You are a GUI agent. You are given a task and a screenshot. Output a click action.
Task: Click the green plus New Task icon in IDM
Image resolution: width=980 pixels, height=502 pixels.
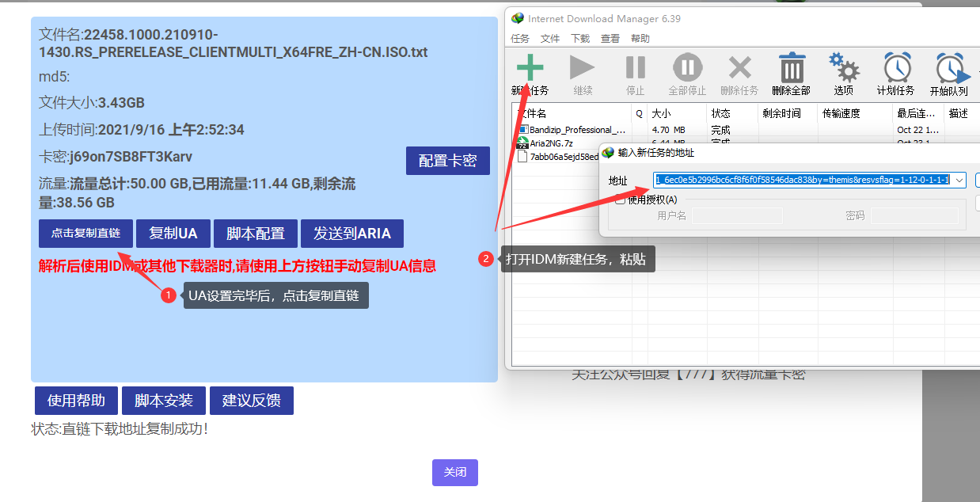click(530, 67)
